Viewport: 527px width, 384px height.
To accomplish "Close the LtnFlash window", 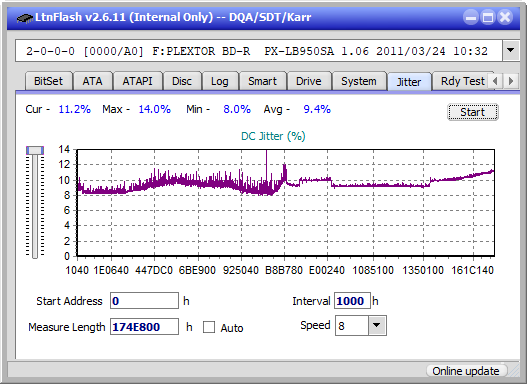I will pos(505,17).
